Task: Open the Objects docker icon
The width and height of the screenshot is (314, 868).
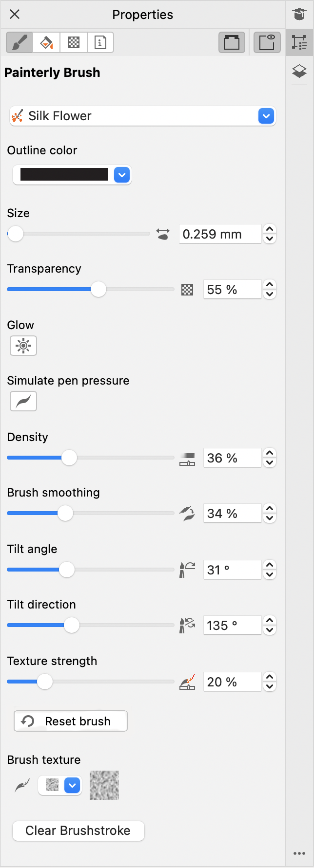Action: tap(299, 42)
